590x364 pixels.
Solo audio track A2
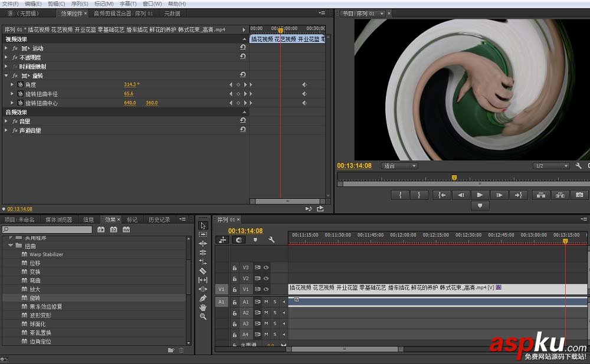275,313
